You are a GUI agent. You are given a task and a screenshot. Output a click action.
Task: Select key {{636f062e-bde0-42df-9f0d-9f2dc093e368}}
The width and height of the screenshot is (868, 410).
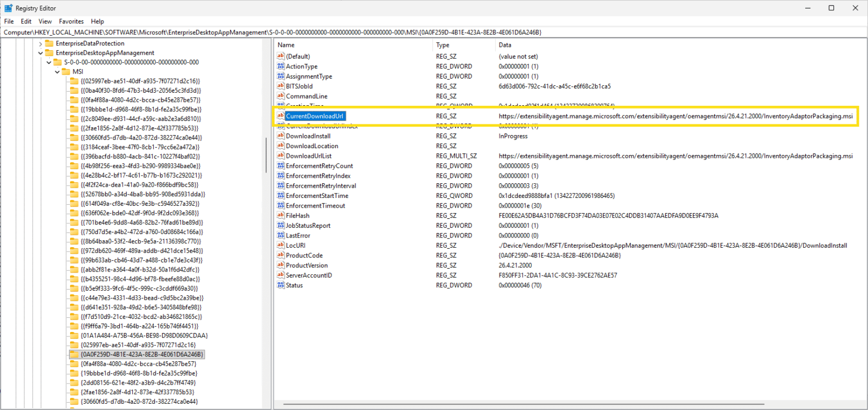click(140, 213)
